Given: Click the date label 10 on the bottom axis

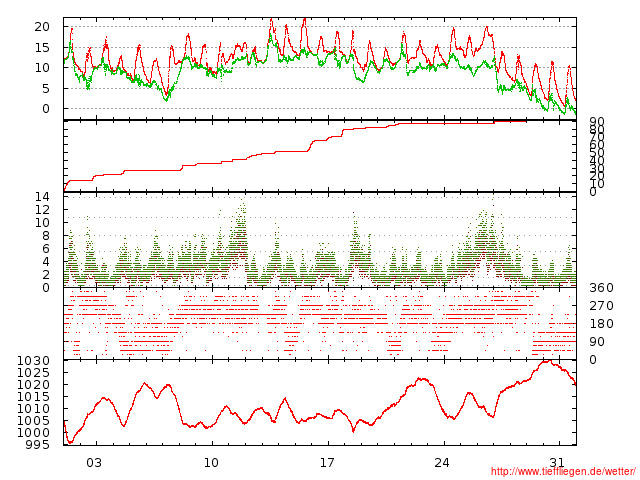Looking at the screenshot, I should pos(211,463).
